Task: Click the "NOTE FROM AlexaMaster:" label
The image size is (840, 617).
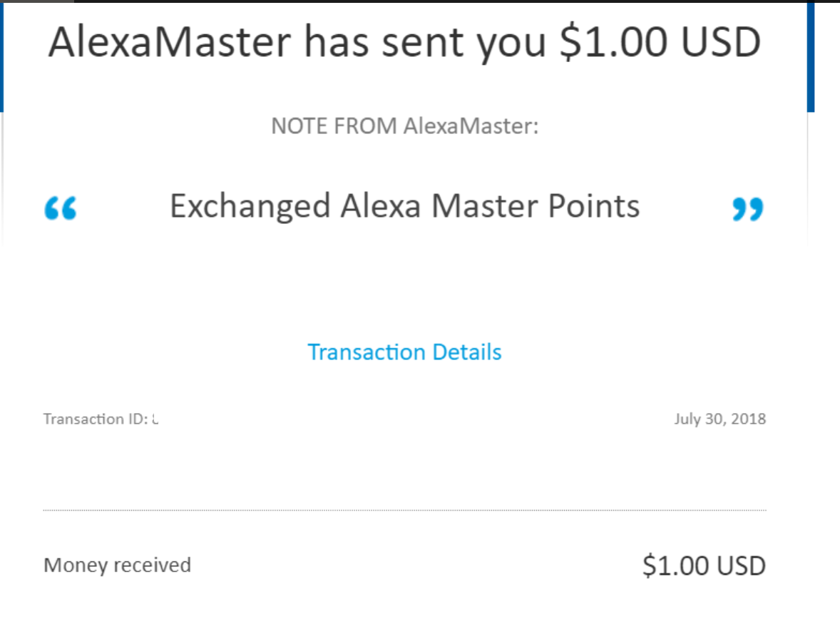Action: pyautogui.click(x=404, y=127)
